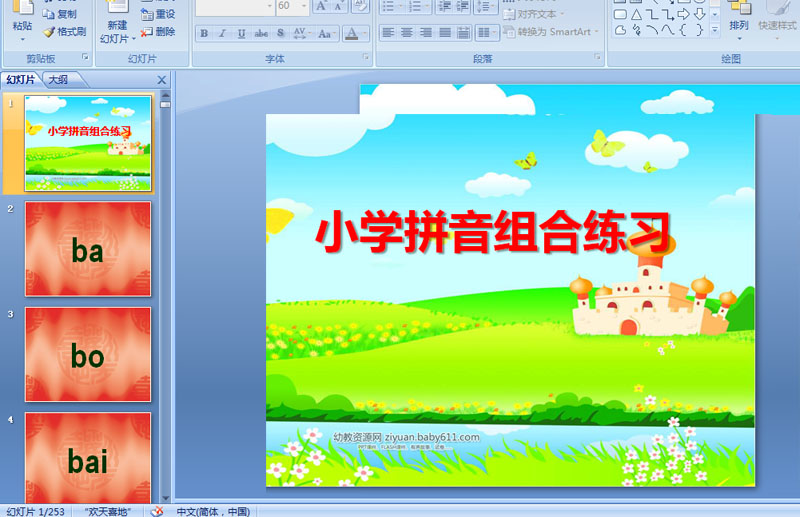Select slide 3 thumbnail 'bo'
Screen dimensions: 800x517
tap(88, 354)
